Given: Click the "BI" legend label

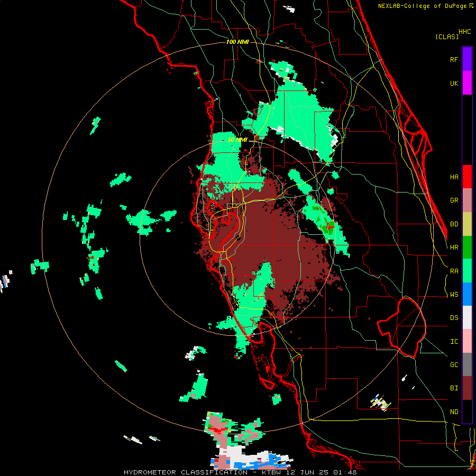Looking at the screenshot, I should pyautogui.click(x=454, y=388).
